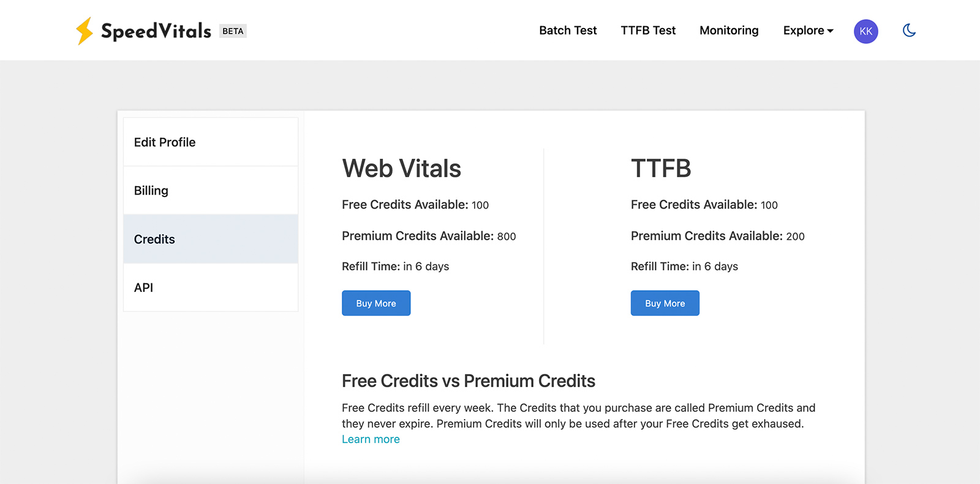Toggle dark mode with moon icon

[909, 31]
